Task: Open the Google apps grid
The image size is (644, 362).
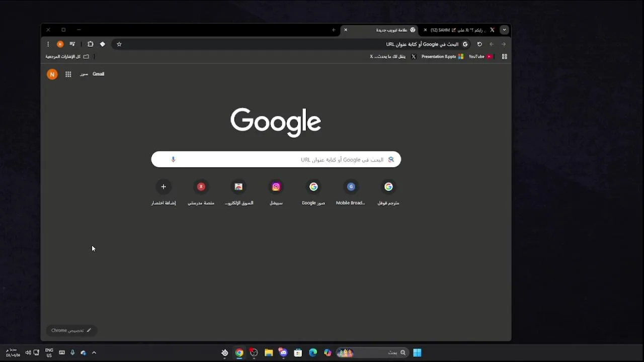Action: click(x=68, y=74)
